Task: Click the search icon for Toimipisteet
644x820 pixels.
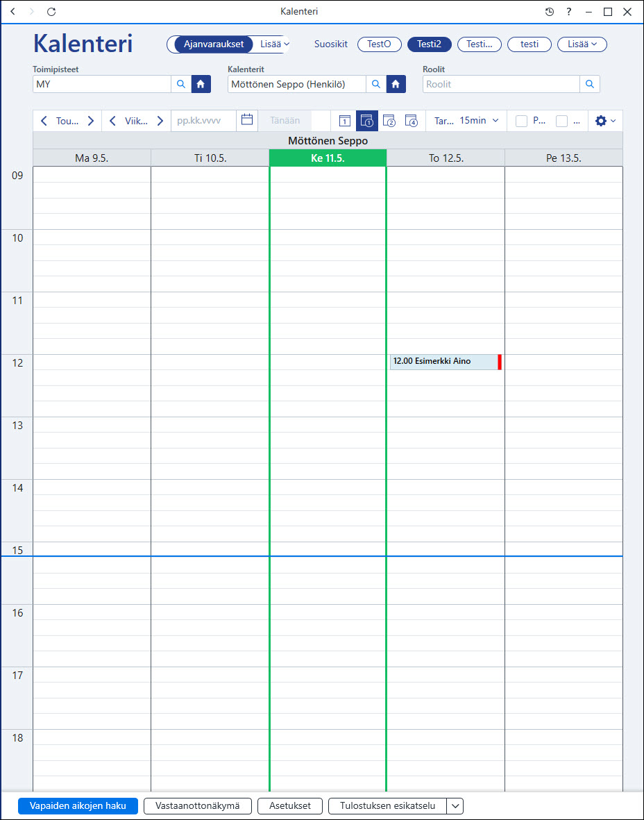Action: (x=181, y=84)
